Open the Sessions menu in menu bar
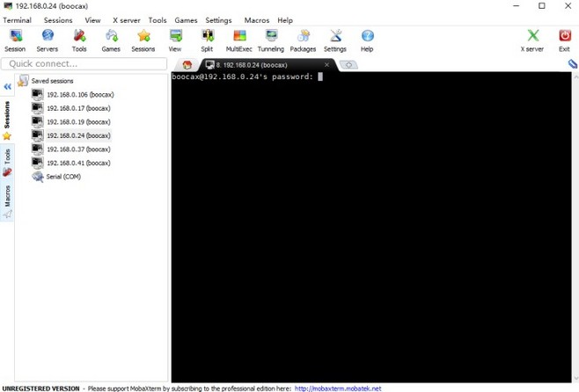 coord(58,20)
